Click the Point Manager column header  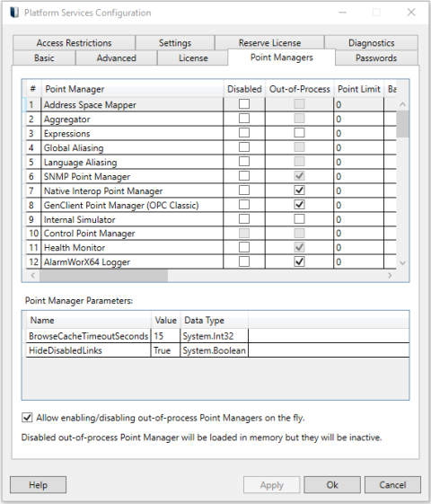coord(132,89)
